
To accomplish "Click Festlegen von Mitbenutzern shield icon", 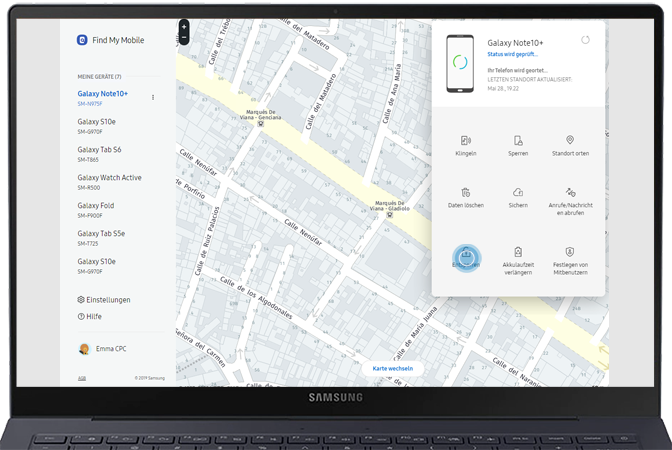I will point(570,252).
